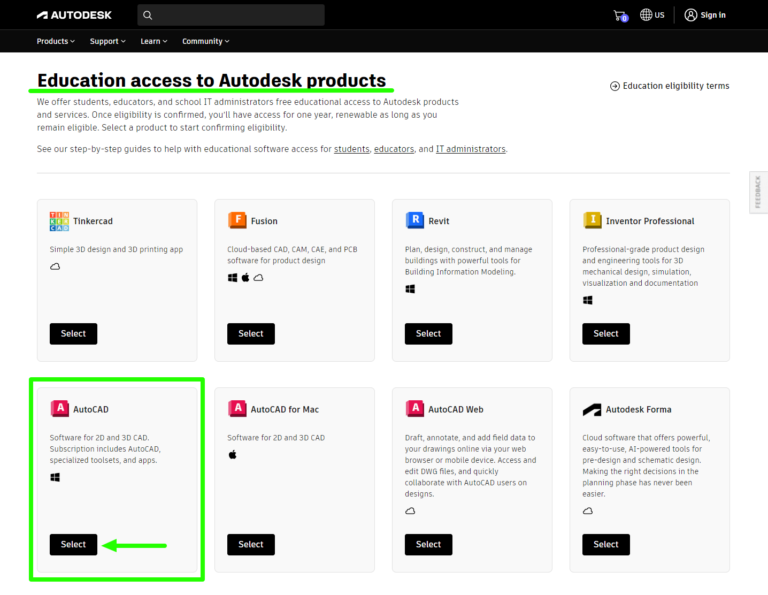The height and width of the screenshot is (595, 768).
Task: Click the Tinkercad product logo
Action: pos(59,221)
